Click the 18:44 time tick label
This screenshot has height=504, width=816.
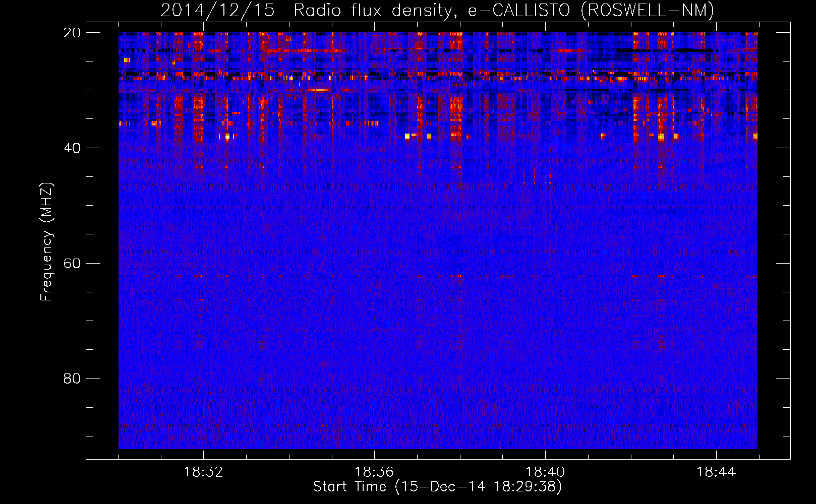(x=716, y=472)
